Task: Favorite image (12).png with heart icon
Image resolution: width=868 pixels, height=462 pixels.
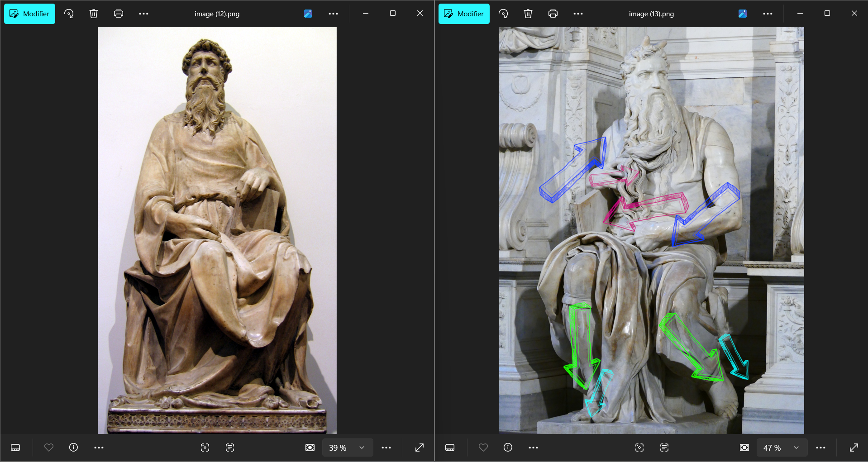Action: [49, 448]
